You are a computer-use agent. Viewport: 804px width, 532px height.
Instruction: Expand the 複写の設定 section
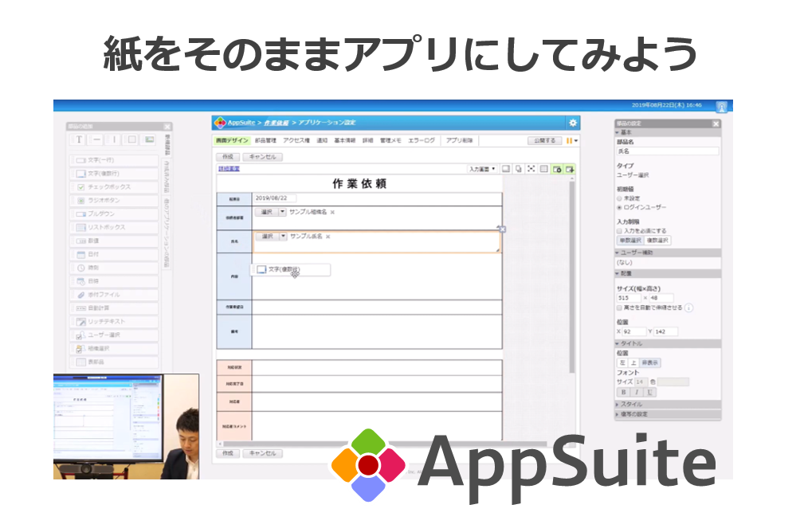pos(668,414)
